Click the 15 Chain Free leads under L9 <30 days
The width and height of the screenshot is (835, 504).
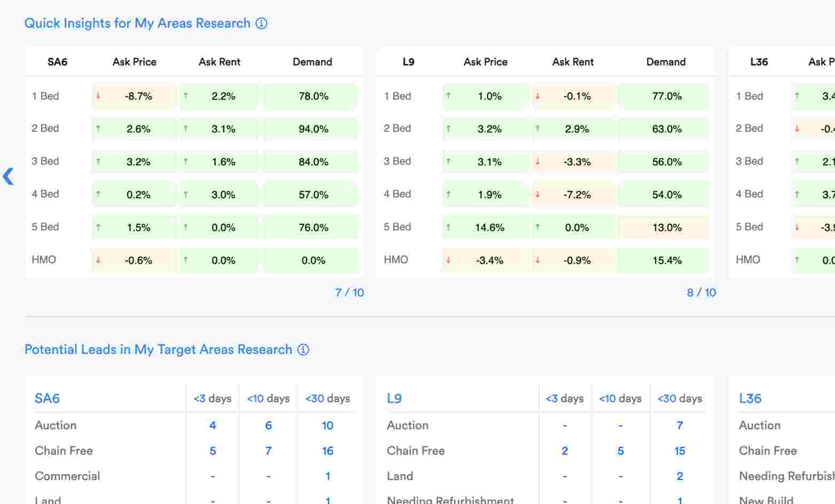point(680,451)
